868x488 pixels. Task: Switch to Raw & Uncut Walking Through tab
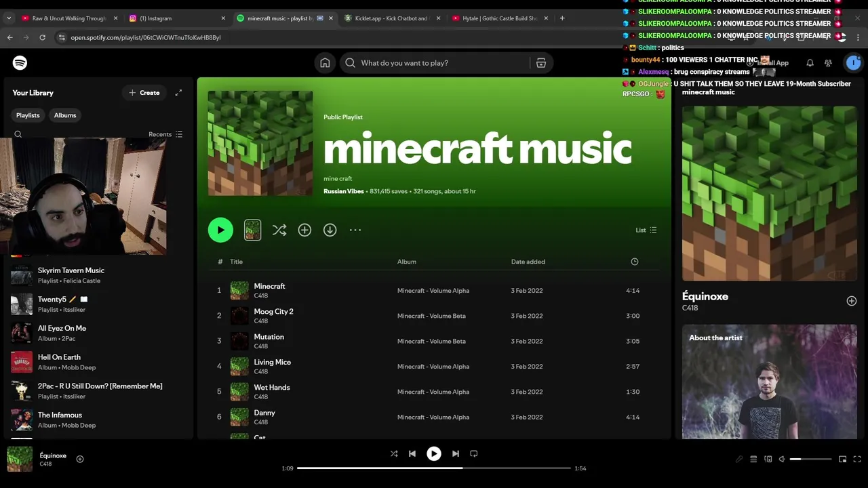coord(68,18)
